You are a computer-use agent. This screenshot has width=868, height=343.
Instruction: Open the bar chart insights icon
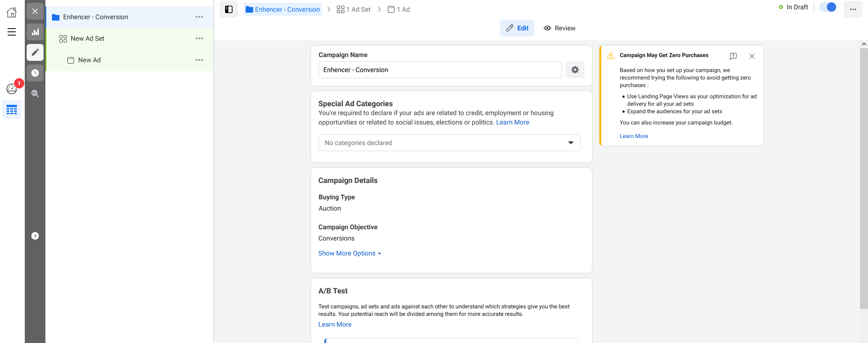pos(35,32)
